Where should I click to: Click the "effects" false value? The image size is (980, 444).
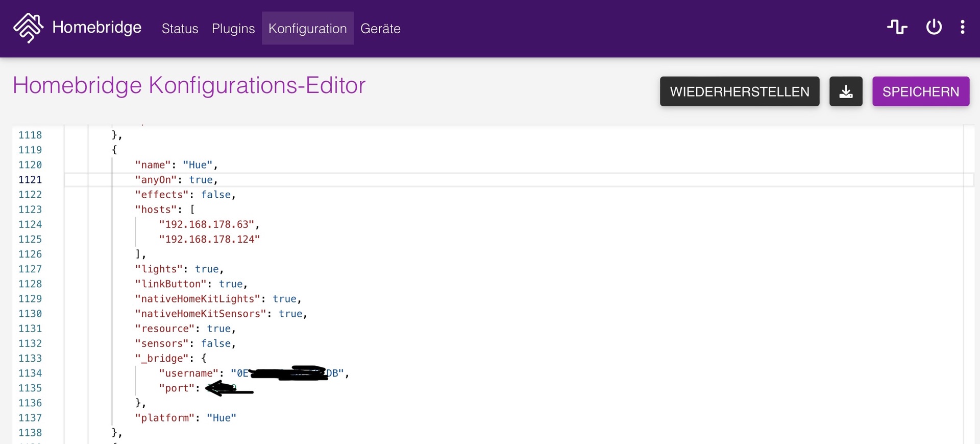pos(215,195)
